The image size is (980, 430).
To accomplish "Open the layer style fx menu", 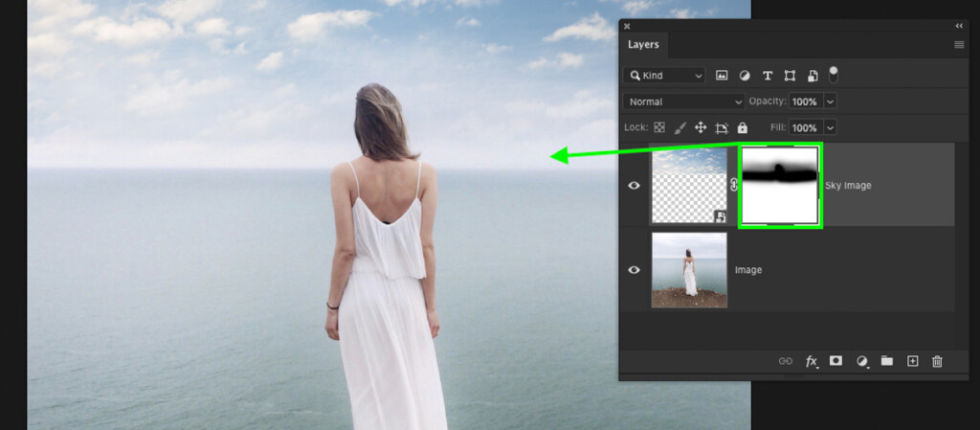I will coord(812,361).
